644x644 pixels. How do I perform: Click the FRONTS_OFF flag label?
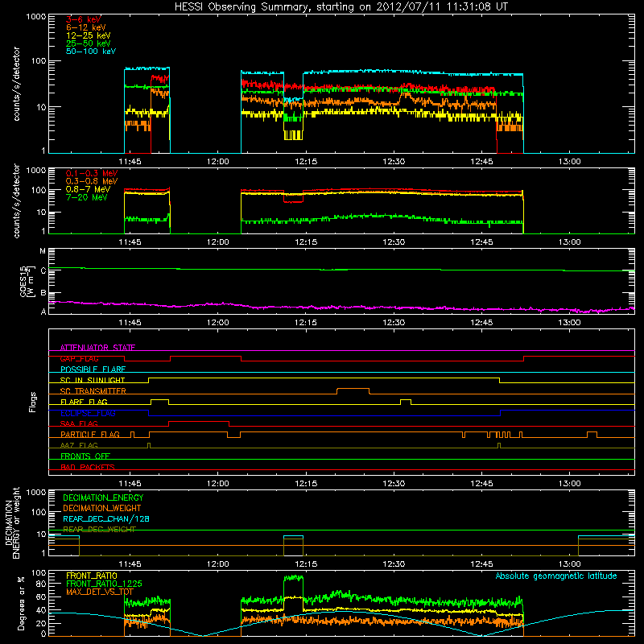coord(85,456)
